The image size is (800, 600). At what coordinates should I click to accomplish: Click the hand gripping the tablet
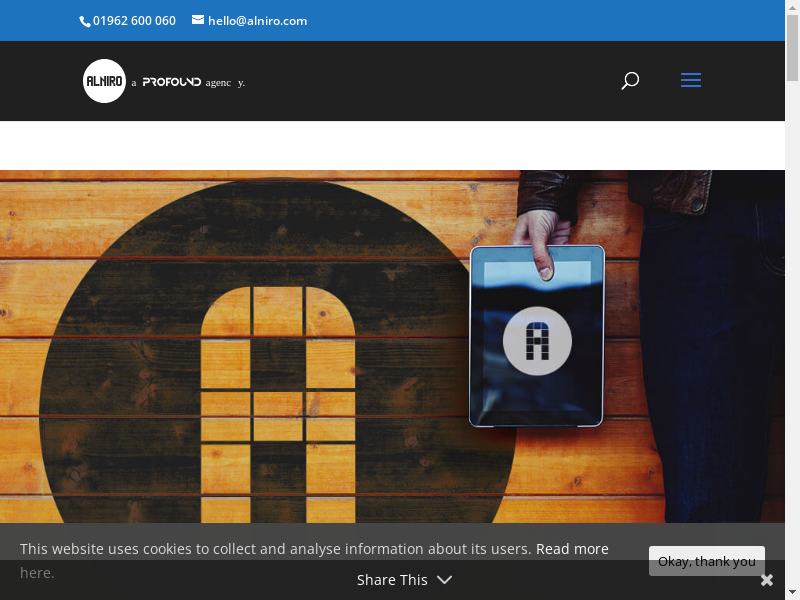pyautogui.click(x=540, y=235)
